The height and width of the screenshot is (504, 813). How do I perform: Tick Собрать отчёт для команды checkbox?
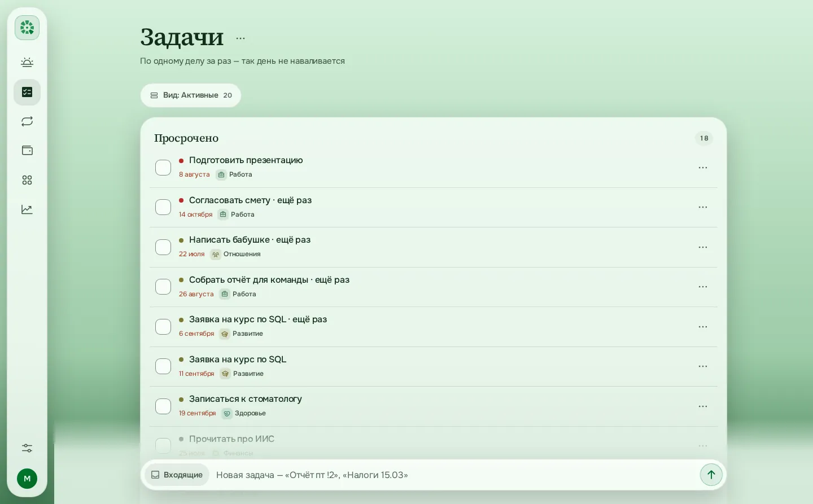pyautogui.click(x=163, y=287)
